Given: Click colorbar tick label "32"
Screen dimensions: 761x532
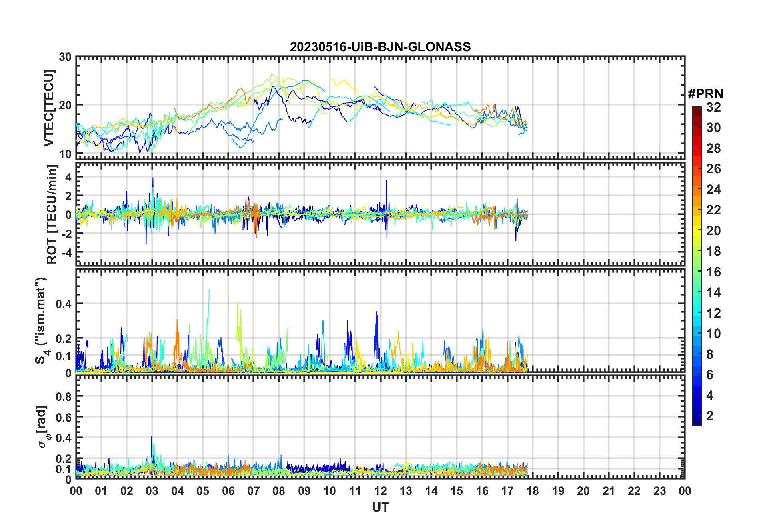Looking at the screenshot, I should coord(713,107).
